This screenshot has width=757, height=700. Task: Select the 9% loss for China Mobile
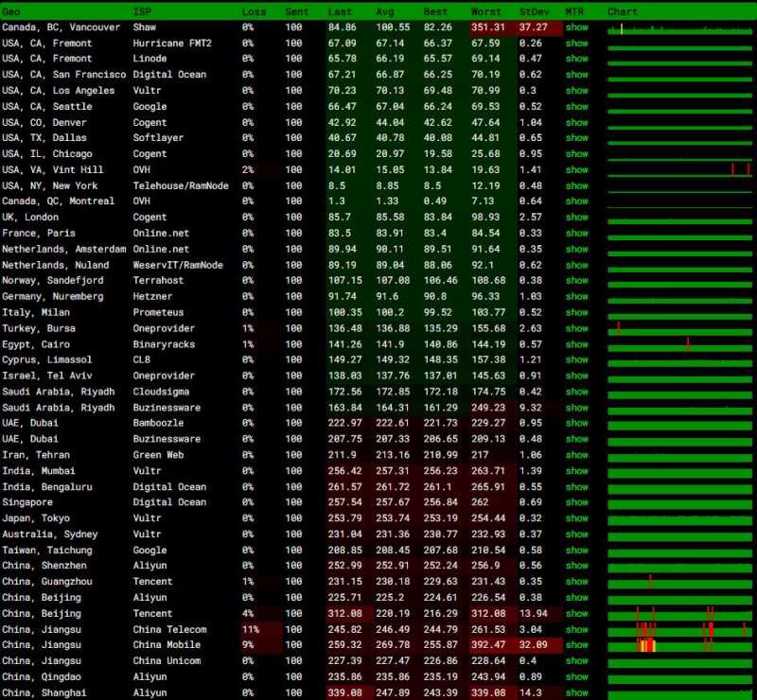[248, 645]
